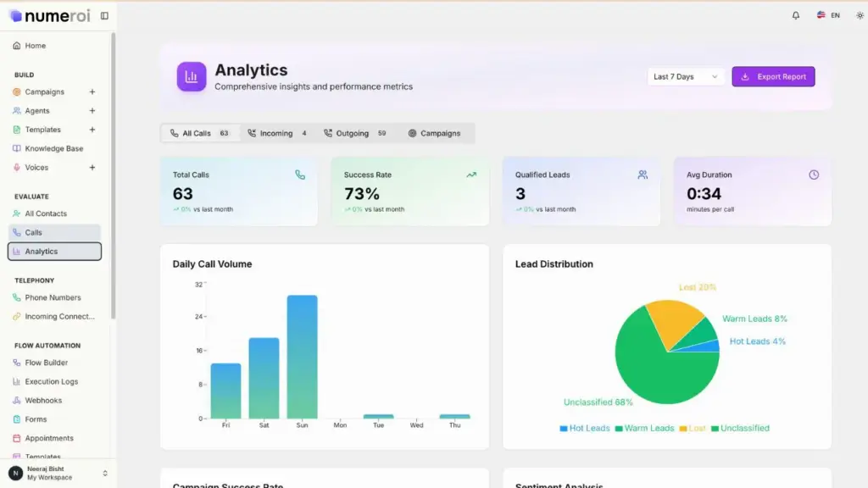Collapse the sidebar panel icon
This screenshot has width=868, height=488.
pos(104,15)
